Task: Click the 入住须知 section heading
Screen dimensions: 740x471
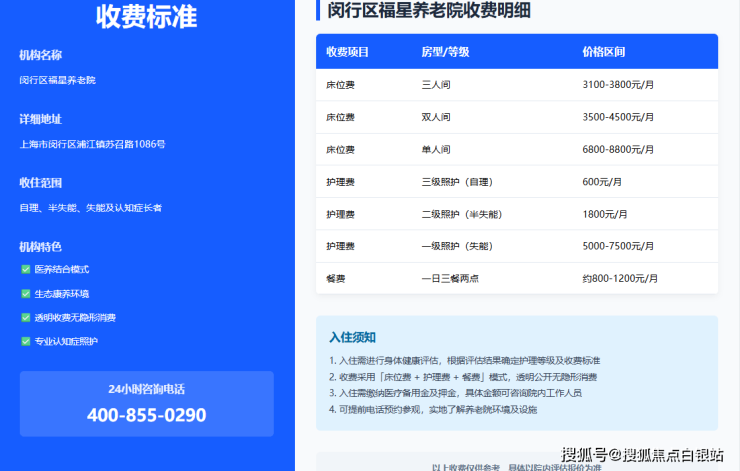Action: (x=352, y=337)
